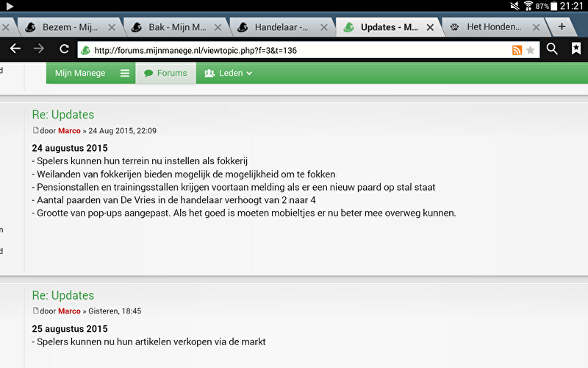Click line 'Pensionstallen en trainingsstallen krijgen voortaan melding...'
The height and width of the screenshot is (368, 588).
pos(234,188)
